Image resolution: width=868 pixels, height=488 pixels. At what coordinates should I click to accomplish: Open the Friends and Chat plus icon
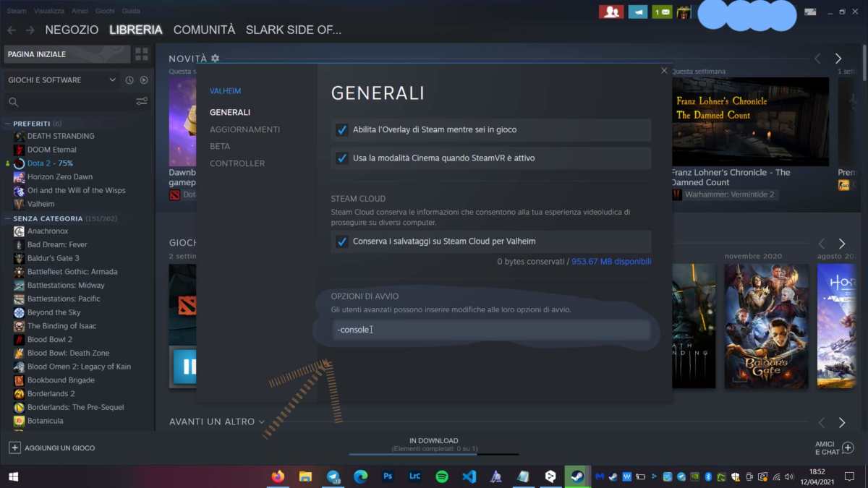click(x=848, y=448)
